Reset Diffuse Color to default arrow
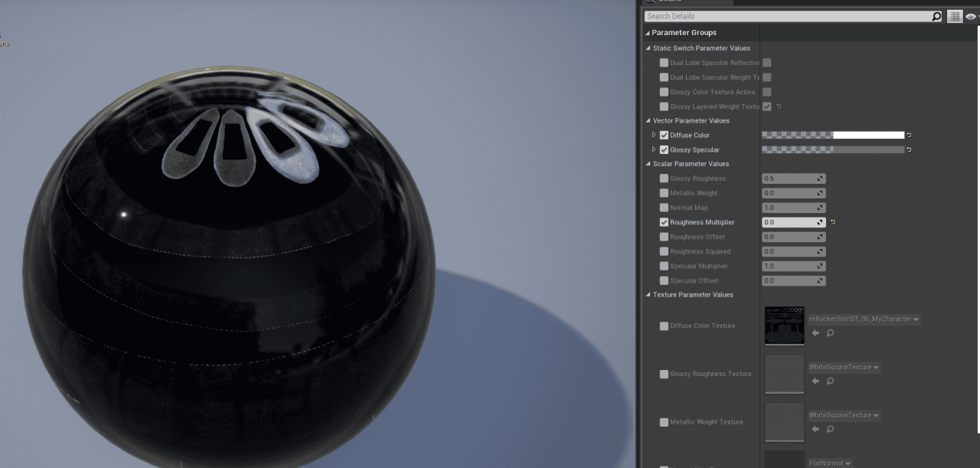 coord(909,136)
